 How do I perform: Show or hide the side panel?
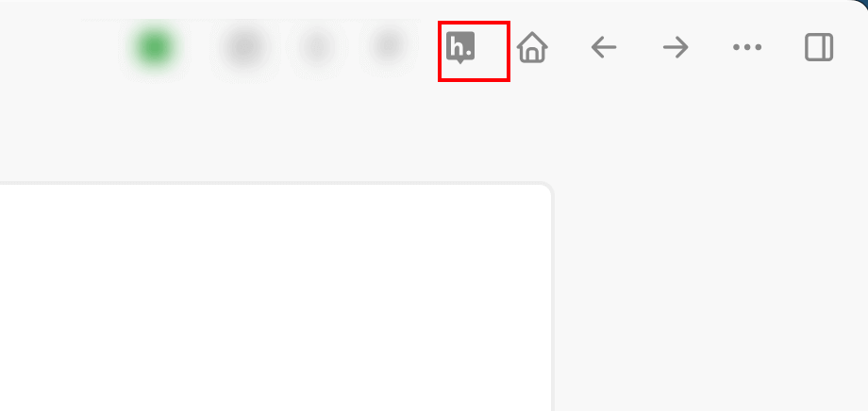[x=819, y=47]
